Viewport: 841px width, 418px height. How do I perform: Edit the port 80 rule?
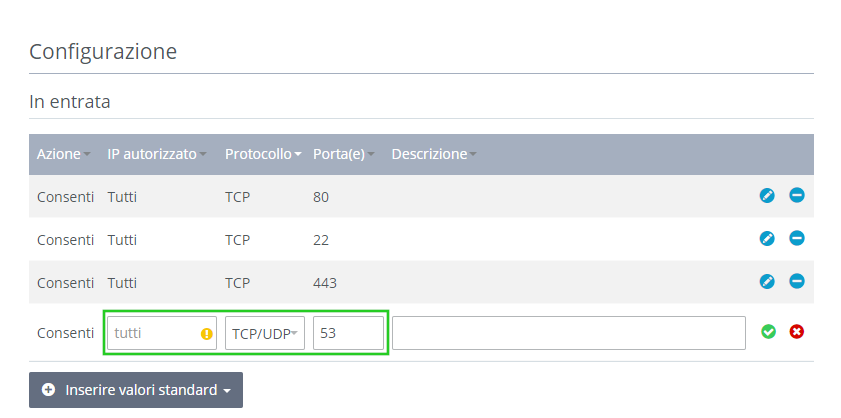pos(767,196)
